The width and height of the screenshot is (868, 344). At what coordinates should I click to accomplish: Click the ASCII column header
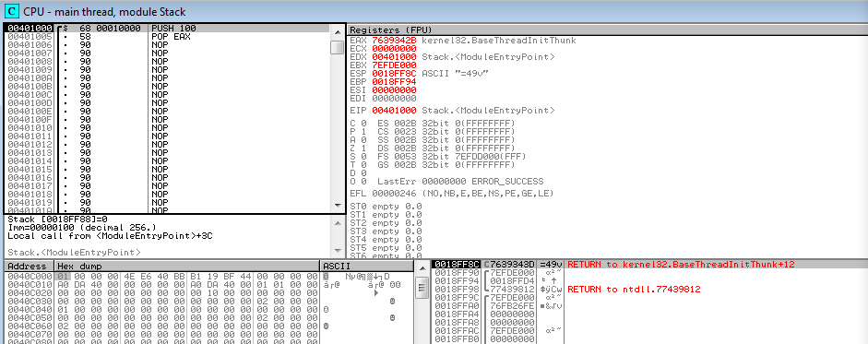pyautogui.click(x=366, y=266)
